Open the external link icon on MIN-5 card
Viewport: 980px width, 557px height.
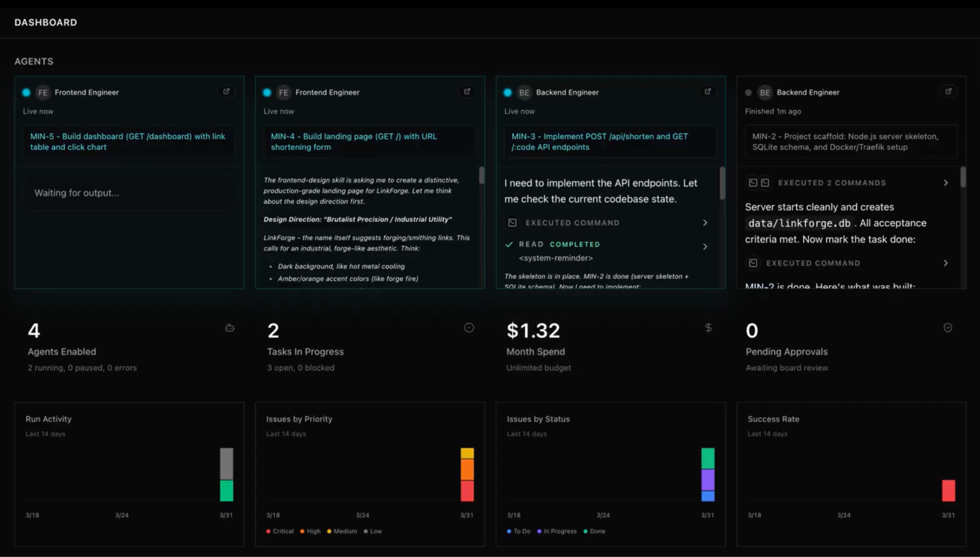pyautogui.click(x=227, y=91)
